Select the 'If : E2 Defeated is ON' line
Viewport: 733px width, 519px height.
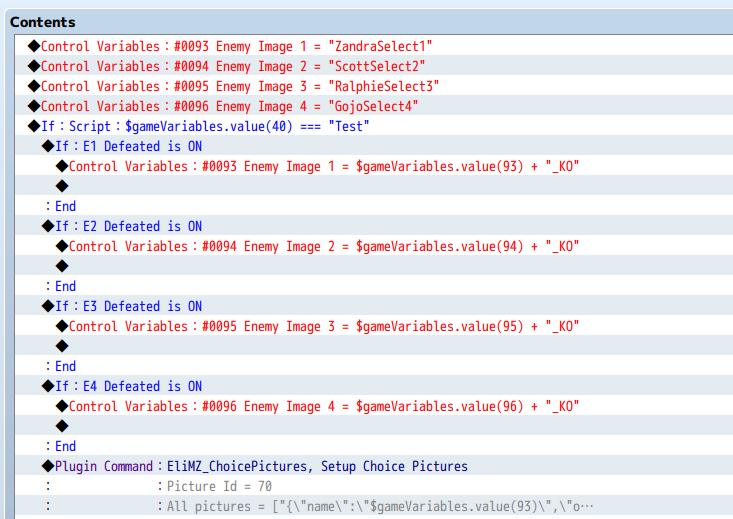click(x=374, y=226)
